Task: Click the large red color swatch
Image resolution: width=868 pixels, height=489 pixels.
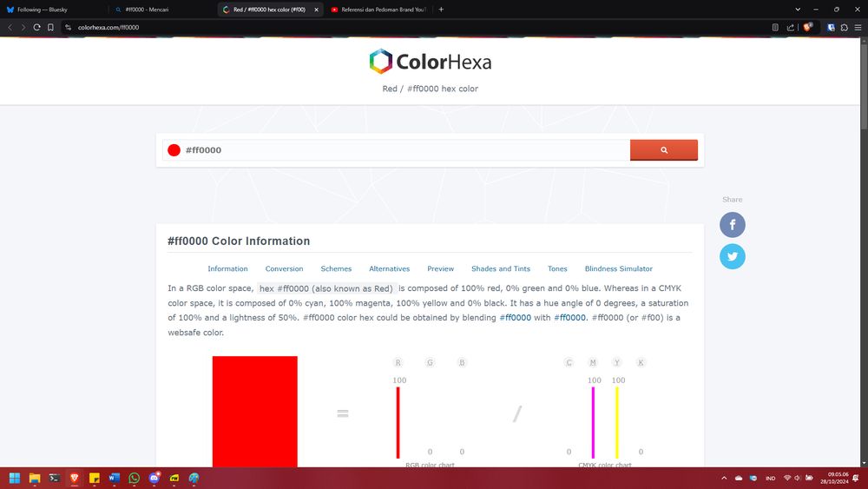Action: (x=254, y=412)
